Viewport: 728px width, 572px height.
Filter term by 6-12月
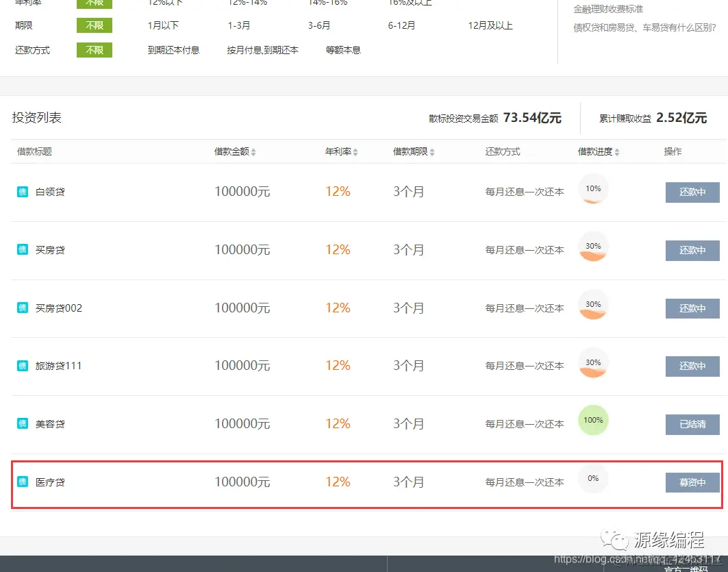401,25
